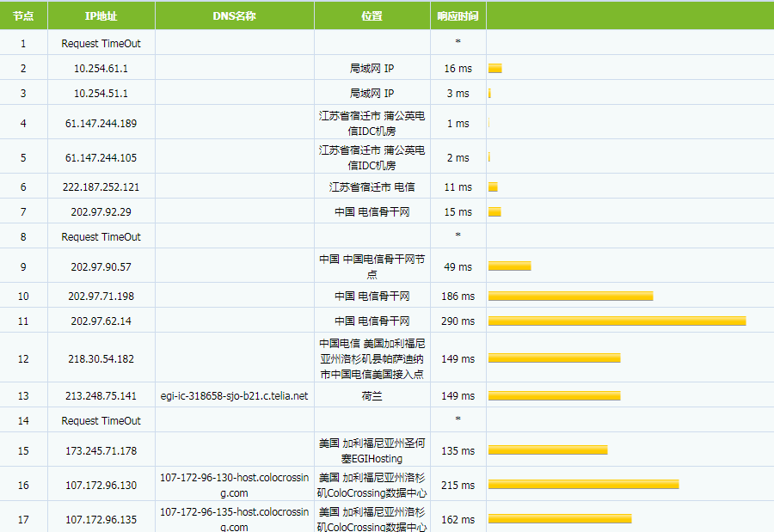Click location 江苏省宿迁市 电信
The image size is (774, 532).
[372, 187]
